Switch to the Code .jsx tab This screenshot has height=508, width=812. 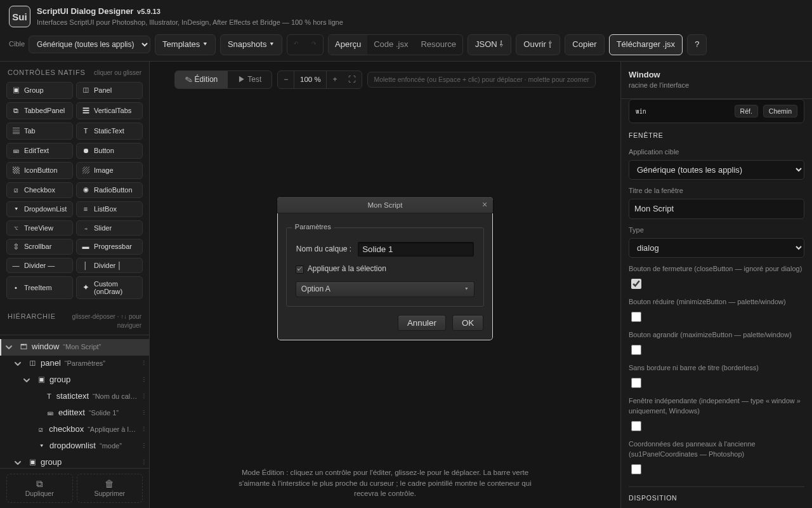pyautogui.click(x=391, y=44)
